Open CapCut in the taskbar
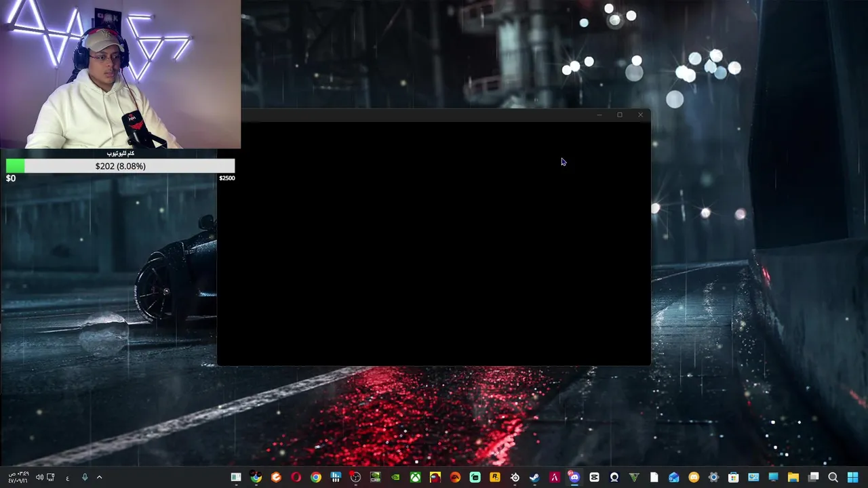 (594, 478)
